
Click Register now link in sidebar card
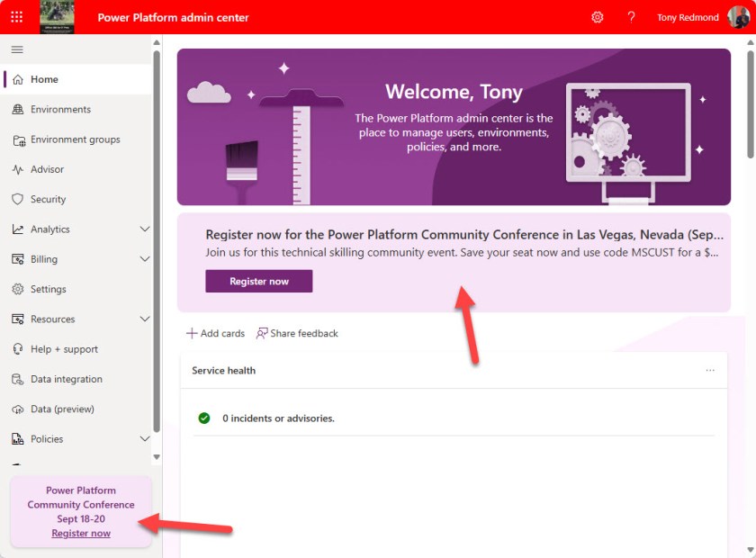(81, 534)
